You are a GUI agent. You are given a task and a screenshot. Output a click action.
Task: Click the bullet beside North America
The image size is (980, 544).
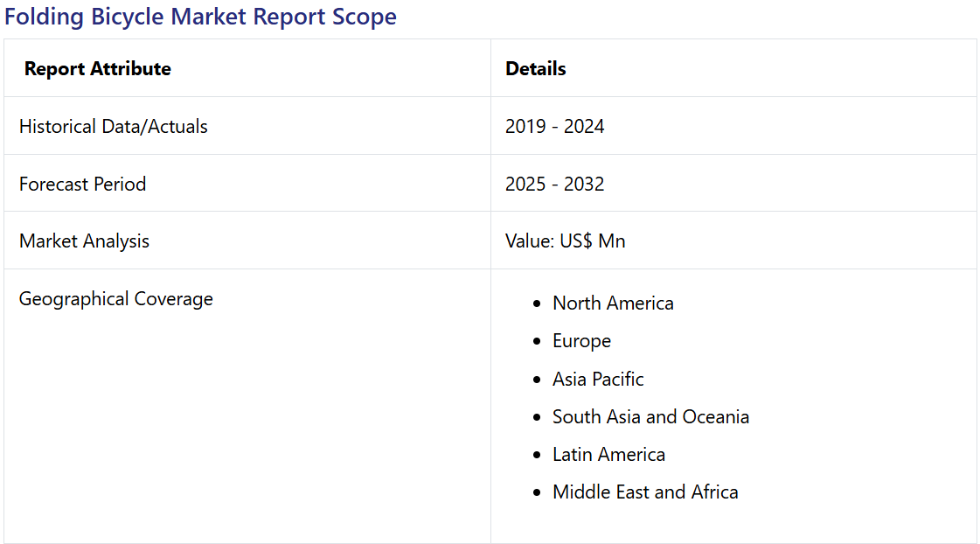tap(537, 303)
